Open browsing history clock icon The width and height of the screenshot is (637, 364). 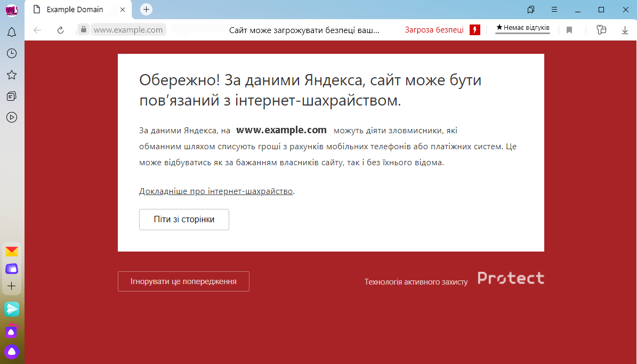coord(12,53)
